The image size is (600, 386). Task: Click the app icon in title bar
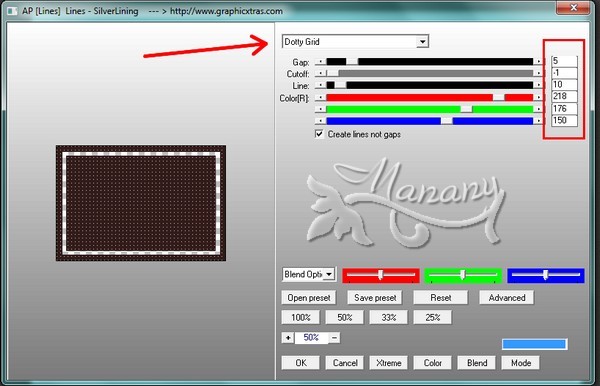pos(12,11)
